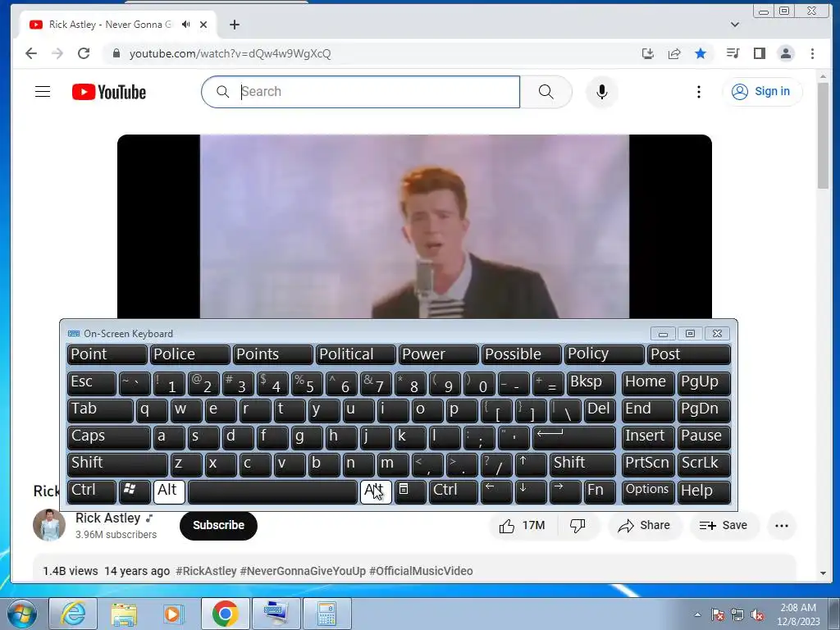Toggle right Shift key on keyboard
Viewport: 840px width, 630px height.
coord(583,464)
